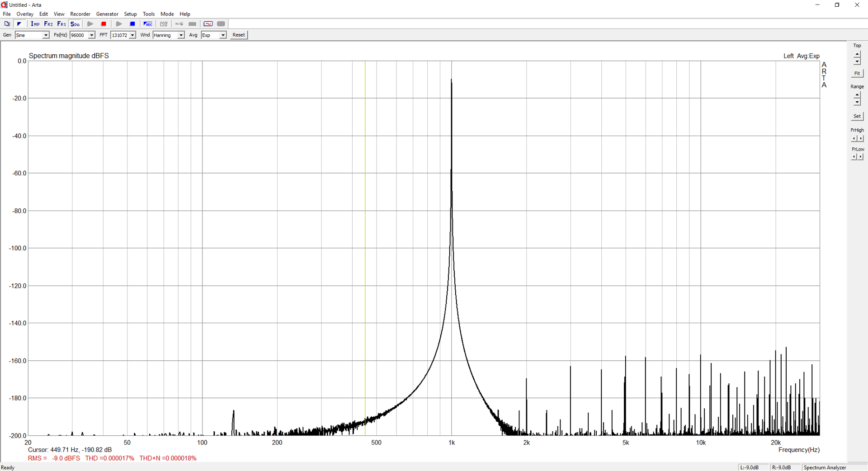Stop recording with the red square
Viewport: 868px width, 471px height.
pyautogui.click(x=104, y=24)
